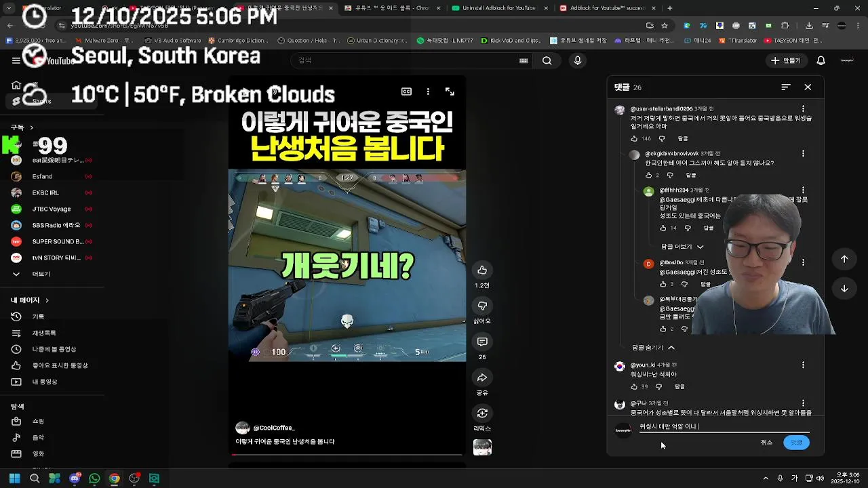The height and width of the screenshot is (488, 868).
Task: Reply (답글) to the @youn_ki comment
Action: [x=680, y=387]
